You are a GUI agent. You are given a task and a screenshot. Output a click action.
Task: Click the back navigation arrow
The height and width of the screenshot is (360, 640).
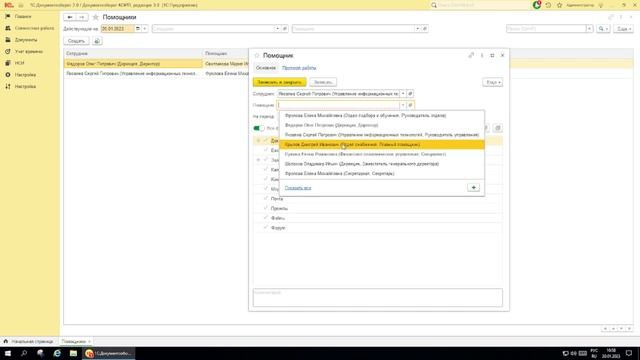(70, 17)
